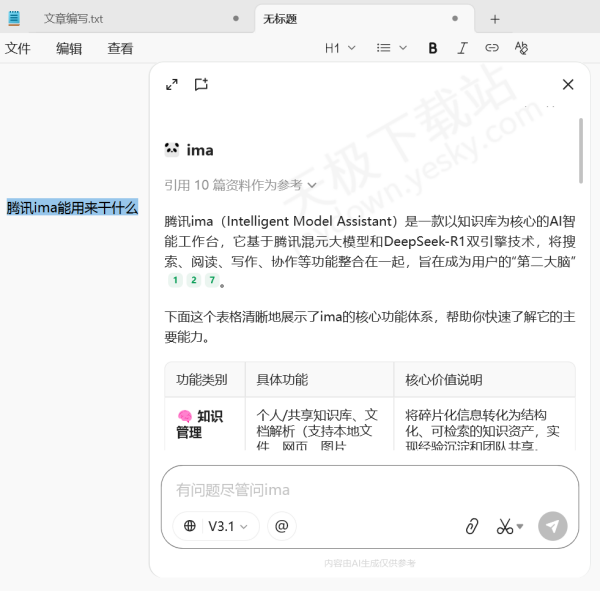Toggle bold text formatting
Image resolution: width=600 pixels, height=591 pixels.
coord(433,48)
